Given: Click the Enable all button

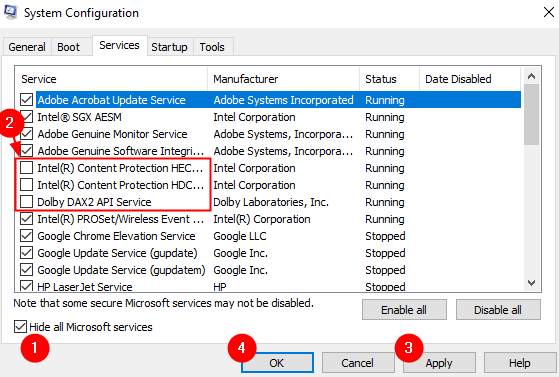Looking at the screenshot, I should click(x=404, y=310).
